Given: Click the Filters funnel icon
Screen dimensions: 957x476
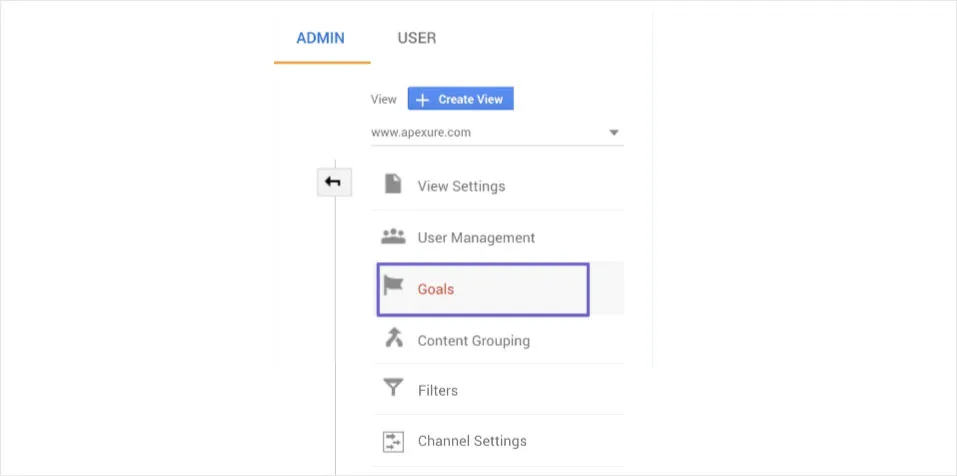Looking at the screenshot, I should [393, 388].
